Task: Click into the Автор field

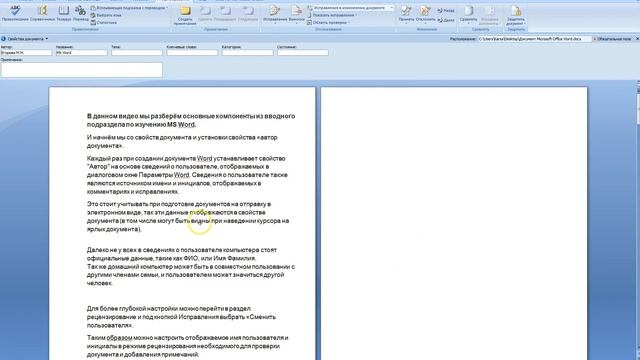Action: (x=26, y=53)
